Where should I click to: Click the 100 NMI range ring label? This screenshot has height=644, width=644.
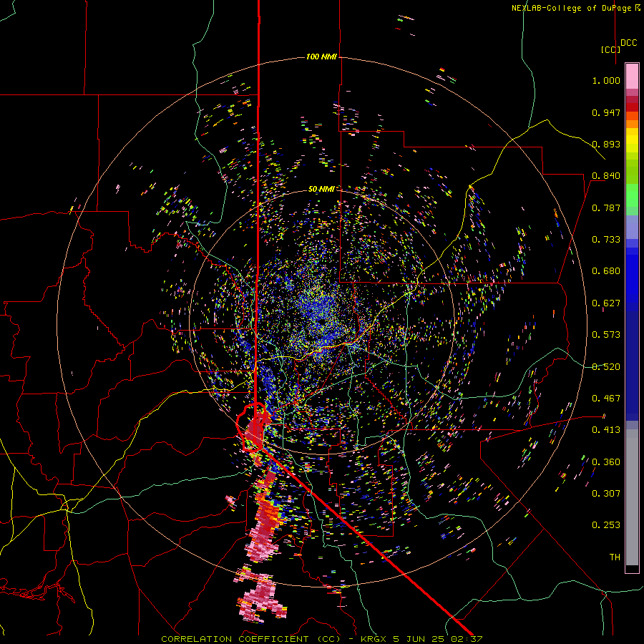point(321,57)
